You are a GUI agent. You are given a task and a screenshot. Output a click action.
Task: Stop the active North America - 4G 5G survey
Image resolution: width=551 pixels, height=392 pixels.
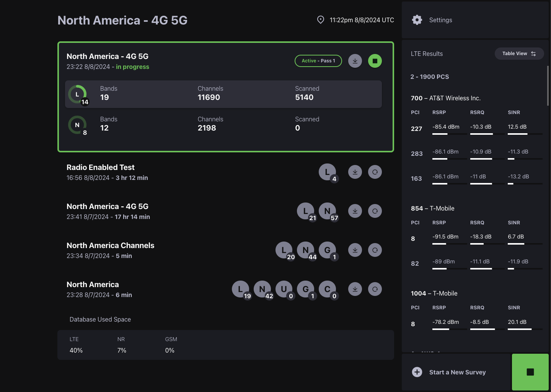coord(375,60)
